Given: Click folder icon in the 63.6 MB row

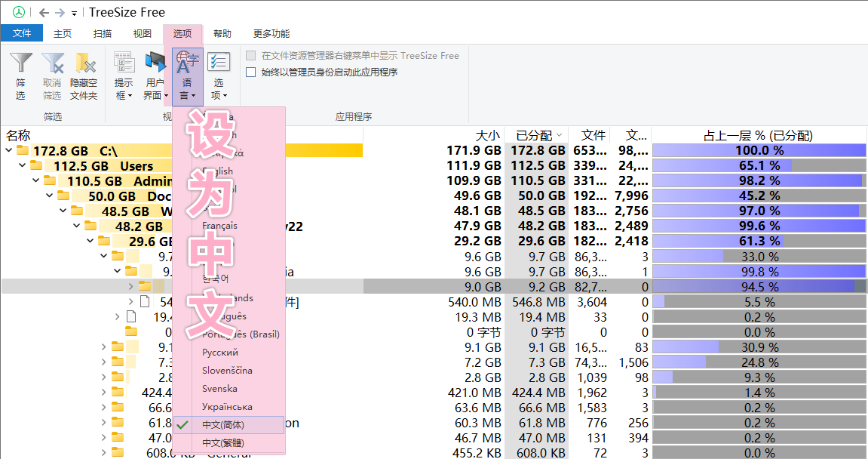Looking at the screenshot, I should coord(118,407).
